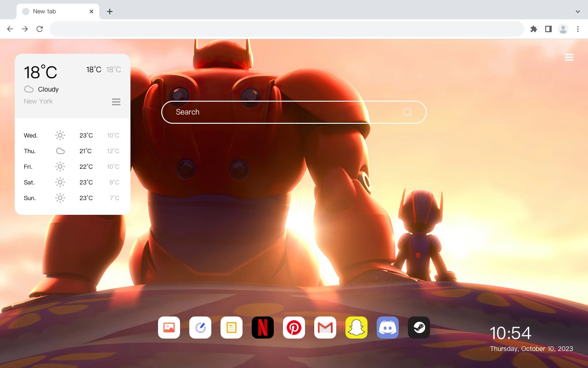Select the New tab tab

[58, 11]
